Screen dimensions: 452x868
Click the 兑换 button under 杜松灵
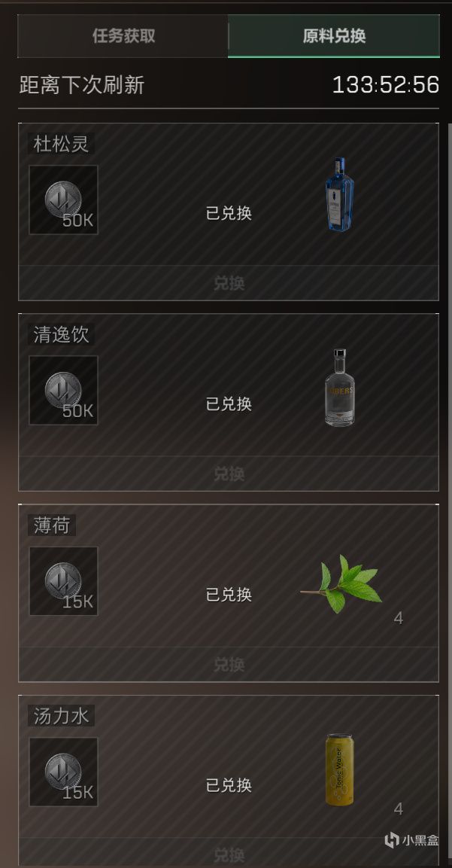(x=229, y=283)
